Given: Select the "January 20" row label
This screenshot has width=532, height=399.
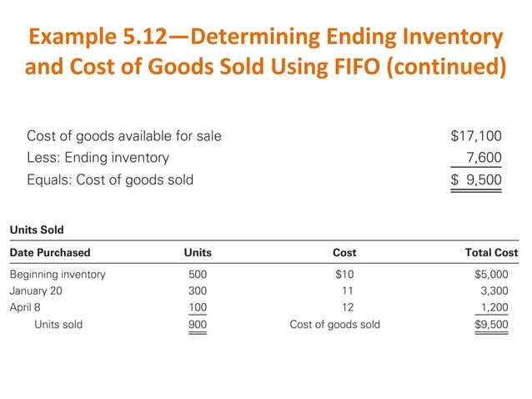Looking at the screenshot, I should 36,291.
